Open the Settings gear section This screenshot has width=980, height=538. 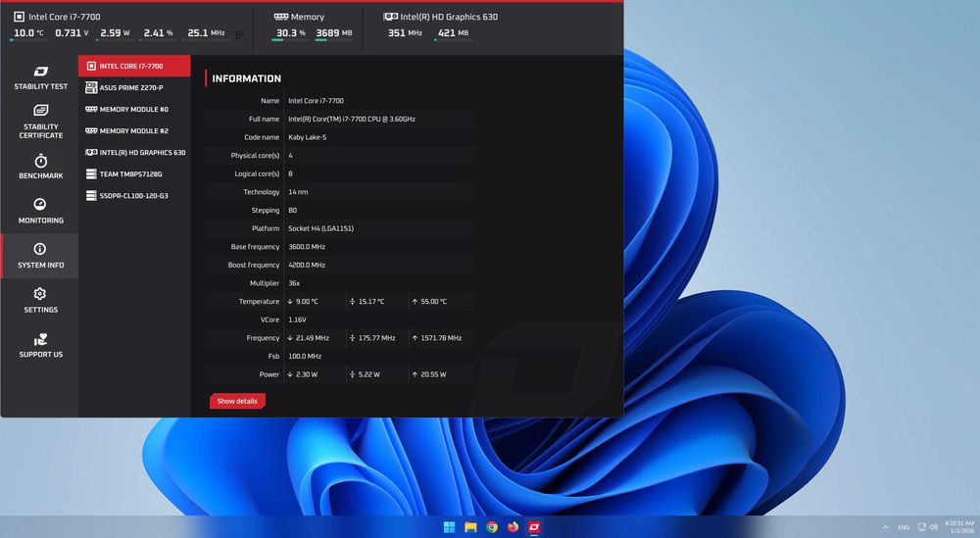pos(40,301)
